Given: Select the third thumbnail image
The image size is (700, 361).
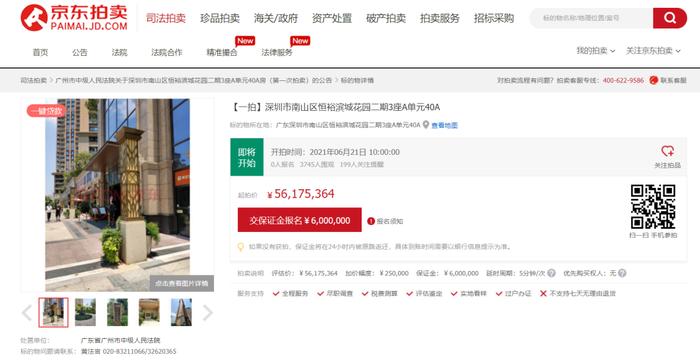Looking at the screenshot, I should coord(117,312).
